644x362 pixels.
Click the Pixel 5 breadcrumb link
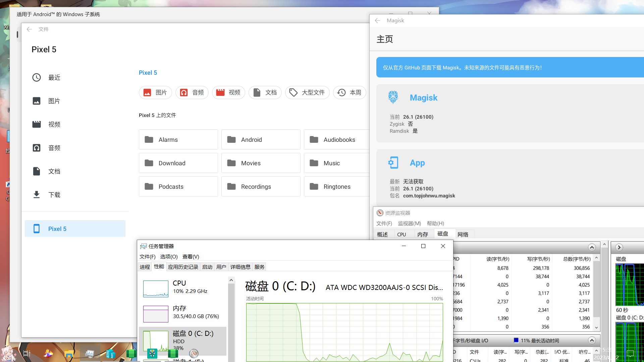148,73
